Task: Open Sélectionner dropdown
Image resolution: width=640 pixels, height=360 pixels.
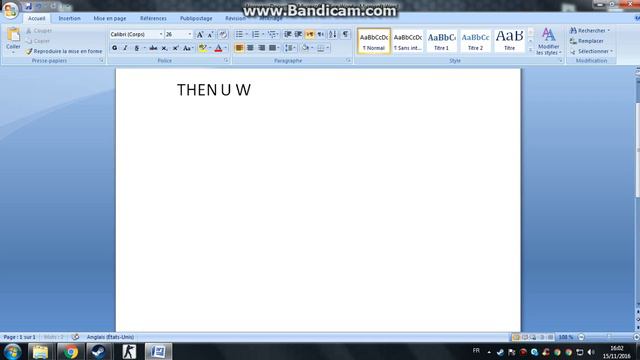Action: point(611,51)
